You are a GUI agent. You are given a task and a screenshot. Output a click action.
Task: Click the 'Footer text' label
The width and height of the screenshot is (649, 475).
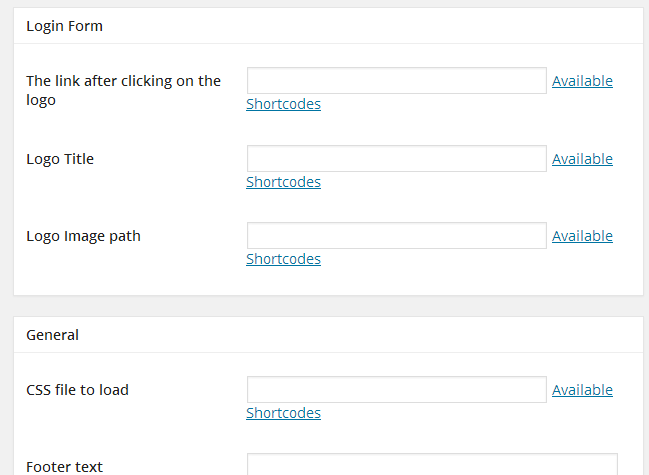64,467
